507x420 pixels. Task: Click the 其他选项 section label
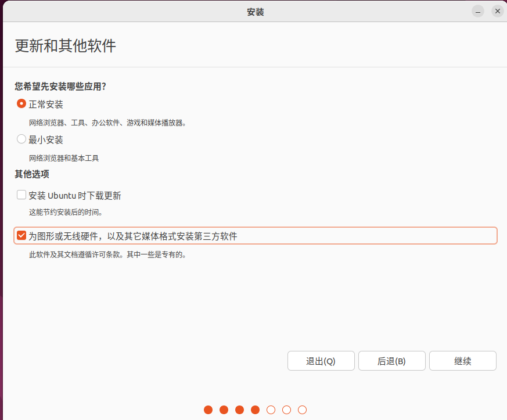click(32, 174)
